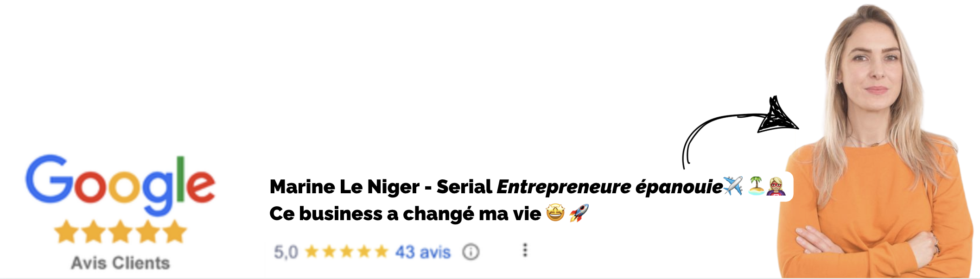This screenshot has height=279, width=980.
Task: Click the first small star in rating
Action: click(x=312, y=252)
